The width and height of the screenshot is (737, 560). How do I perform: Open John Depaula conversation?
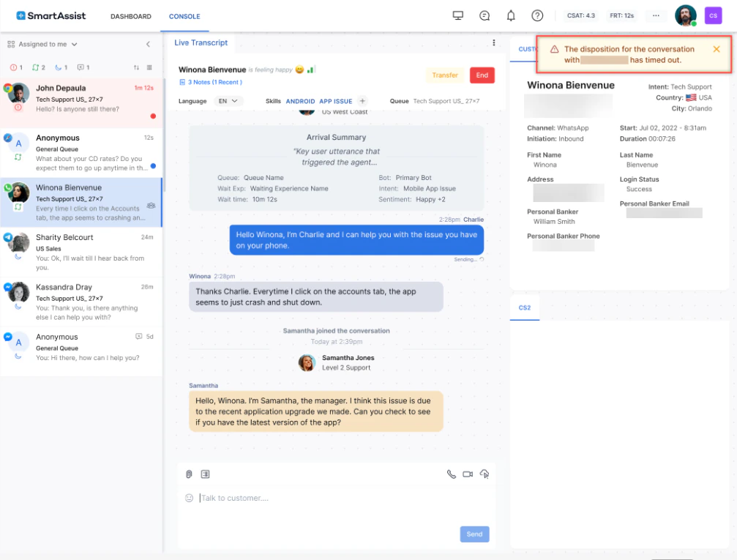point(81,103)
